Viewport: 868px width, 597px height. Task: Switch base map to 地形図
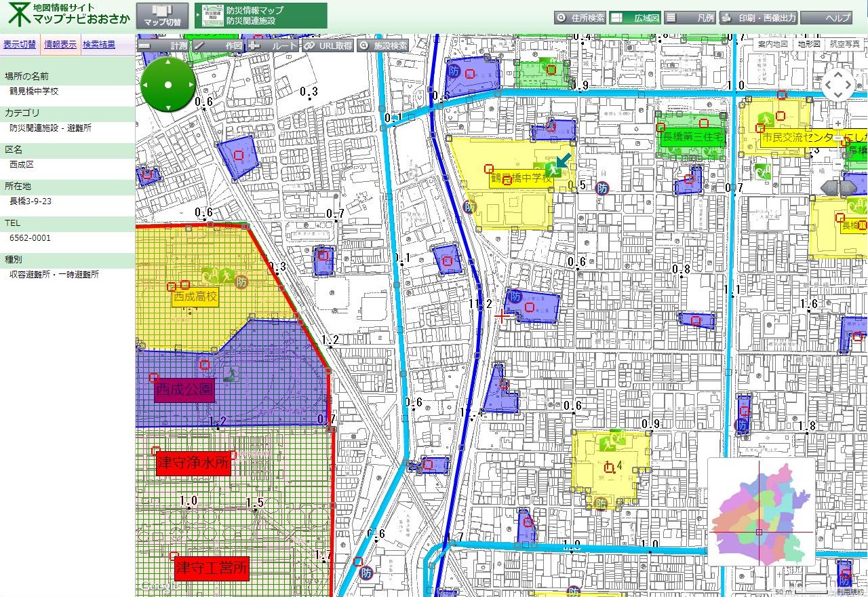pyautogui.click(x=809, y=43)
